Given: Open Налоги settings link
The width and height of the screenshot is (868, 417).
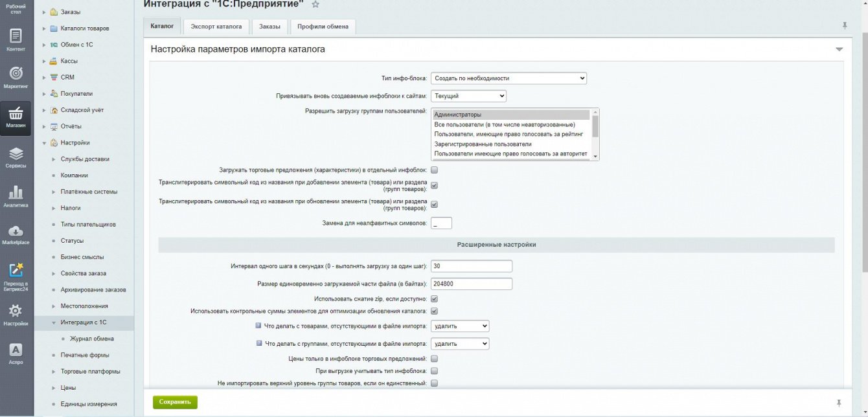Looking at the screenshot, I should click(x=71, y=208).
